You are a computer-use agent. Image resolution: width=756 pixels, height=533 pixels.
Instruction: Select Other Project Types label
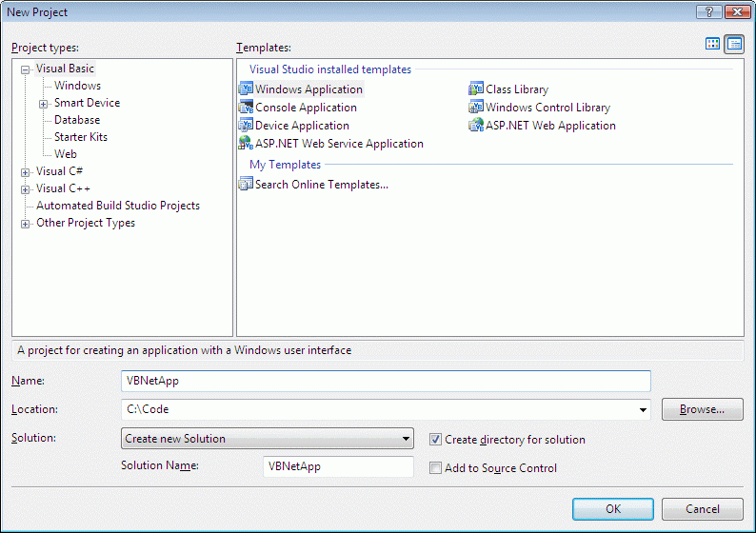click(86, 223)
